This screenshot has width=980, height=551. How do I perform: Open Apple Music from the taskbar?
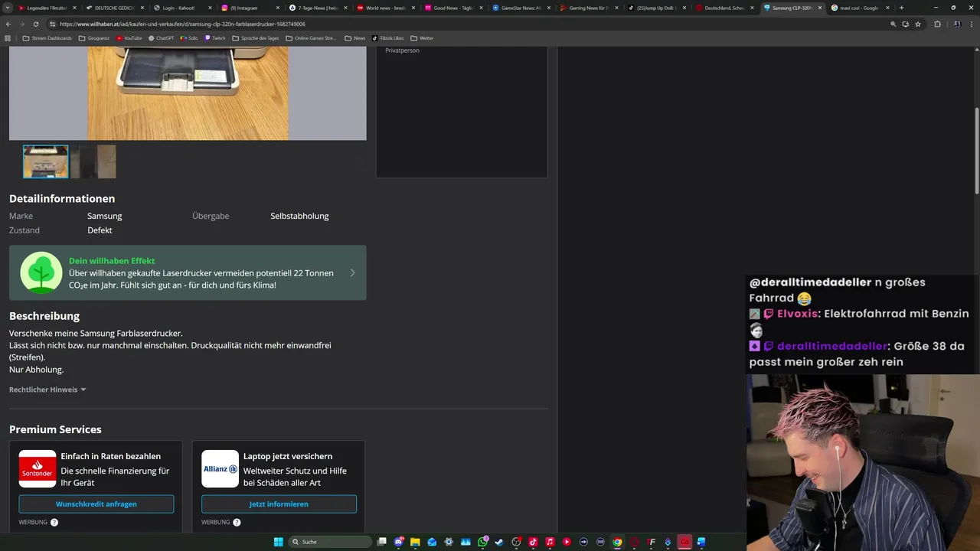click(550, 542)
